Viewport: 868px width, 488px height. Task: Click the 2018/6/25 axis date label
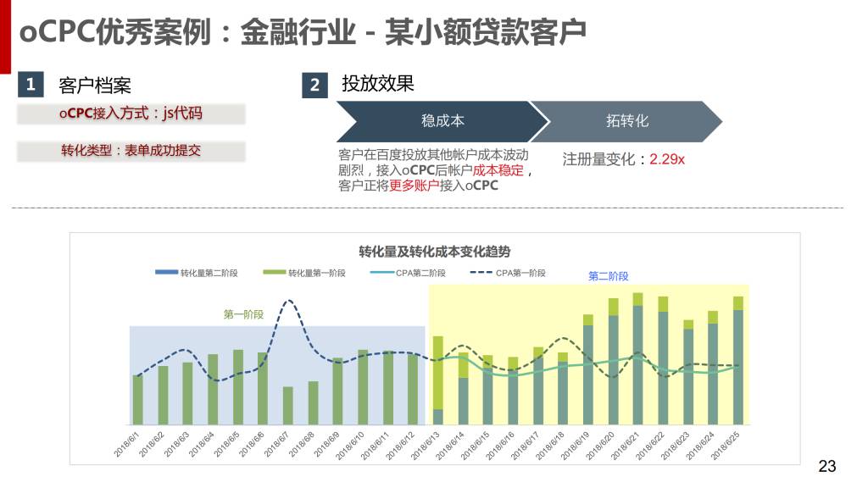coord(726,444)
